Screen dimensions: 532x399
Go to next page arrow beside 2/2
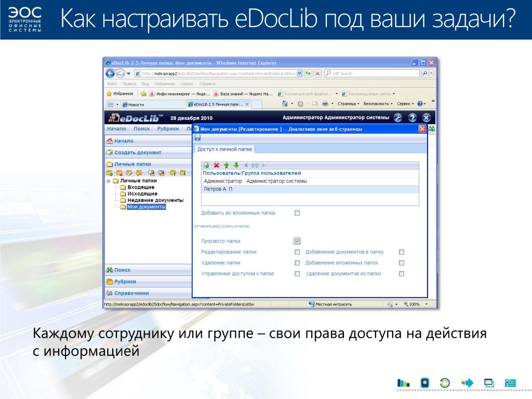click(x=263, y=166)
